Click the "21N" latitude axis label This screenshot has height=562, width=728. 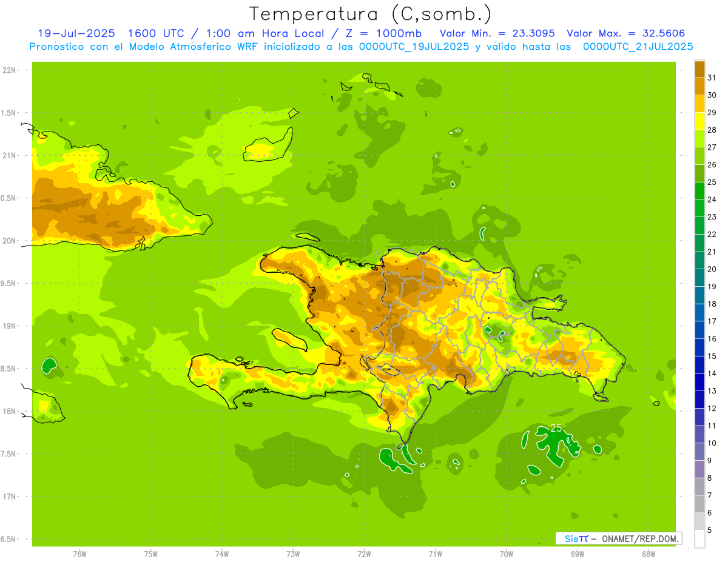click(8, 155)
